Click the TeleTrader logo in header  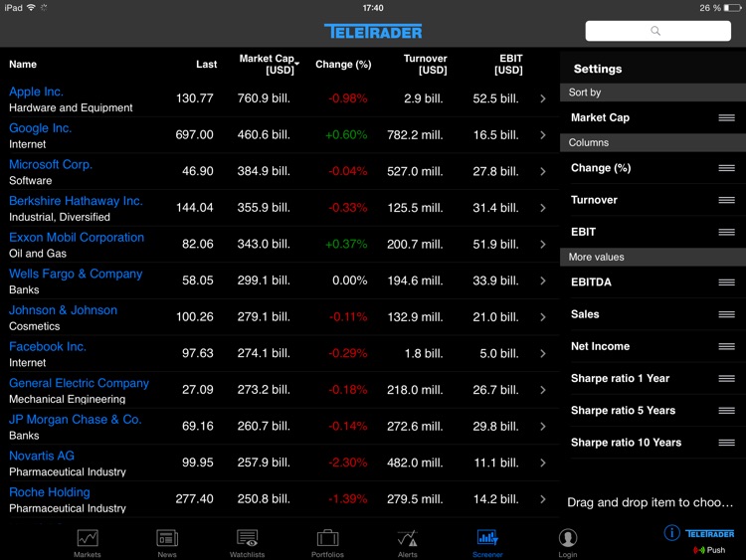[x=373, y=32]
